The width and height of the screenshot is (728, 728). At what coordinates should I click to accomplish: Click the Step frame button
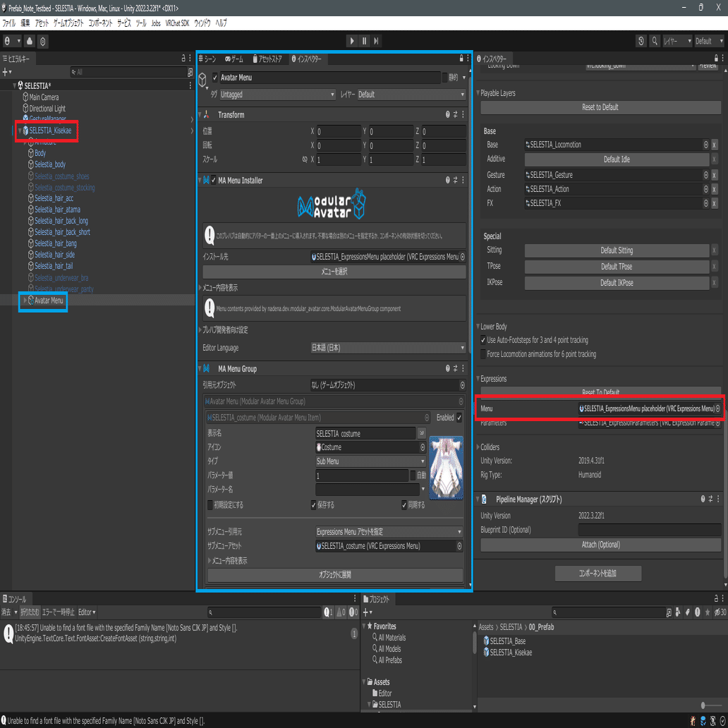(376, 41)
